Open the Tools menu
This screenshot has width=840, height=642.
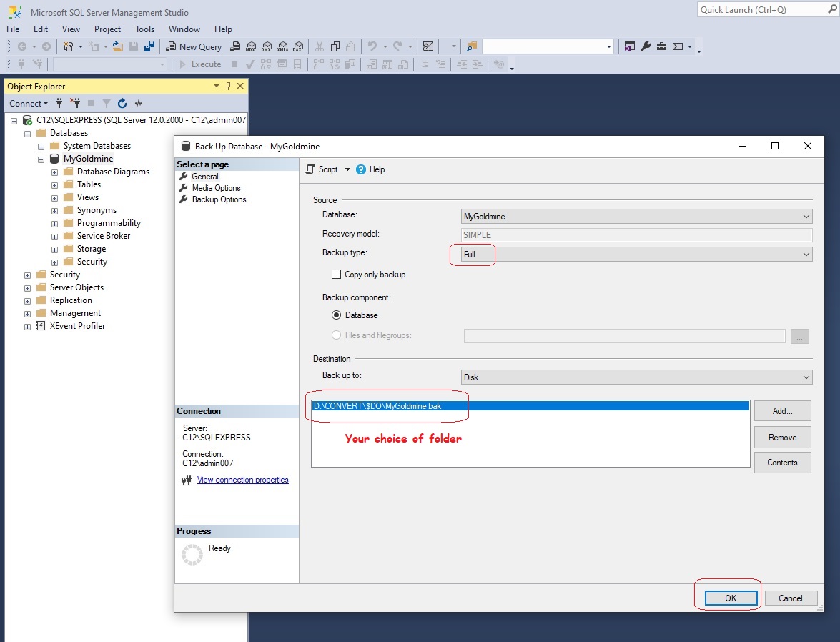[x=144, y=29]
